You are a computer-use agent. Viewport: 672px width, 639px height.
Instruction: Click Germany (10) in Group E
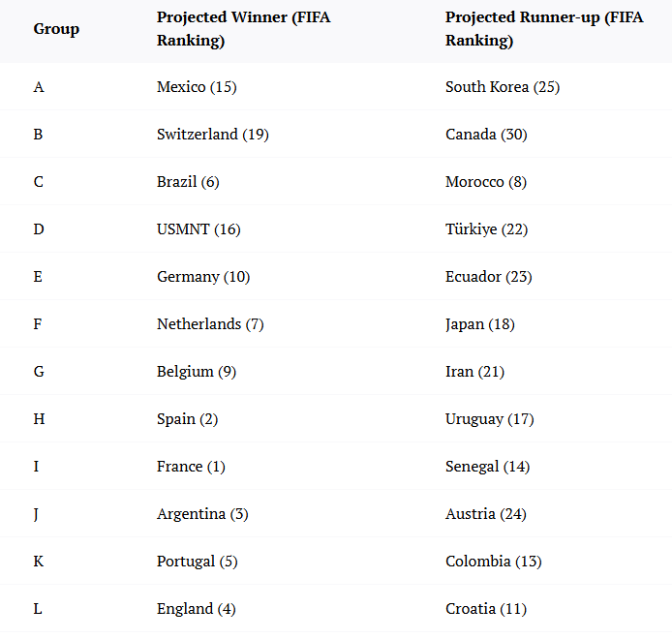click(203, 277)
